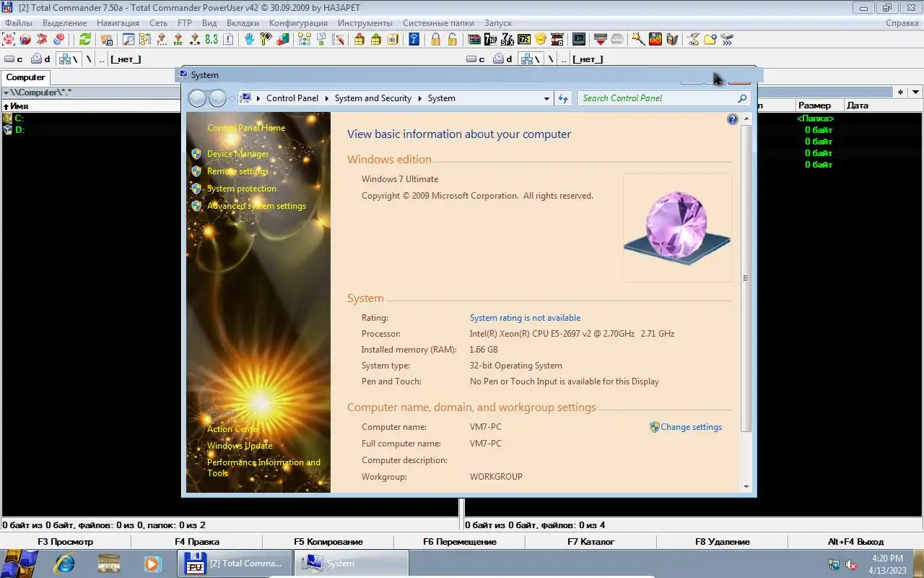Open Internet Explorer from the taskbar

[64, 564]
